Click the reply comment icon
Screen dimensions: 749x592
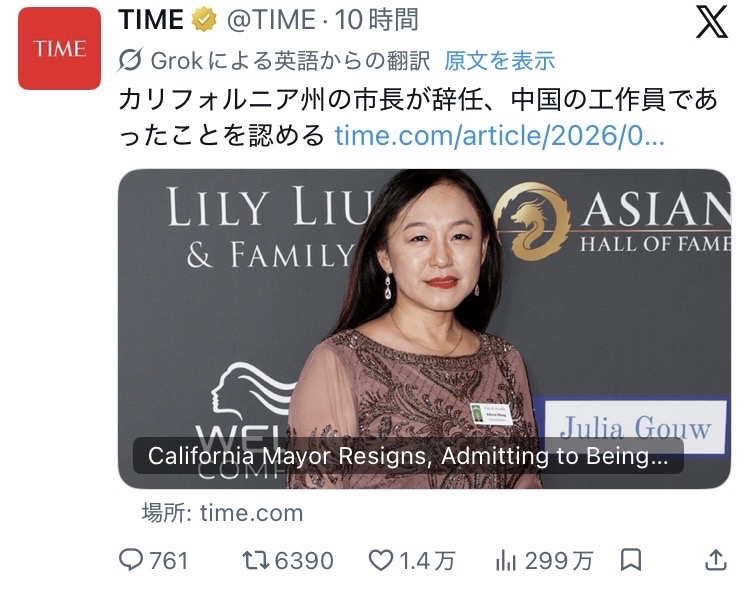[x=130, y=560]
